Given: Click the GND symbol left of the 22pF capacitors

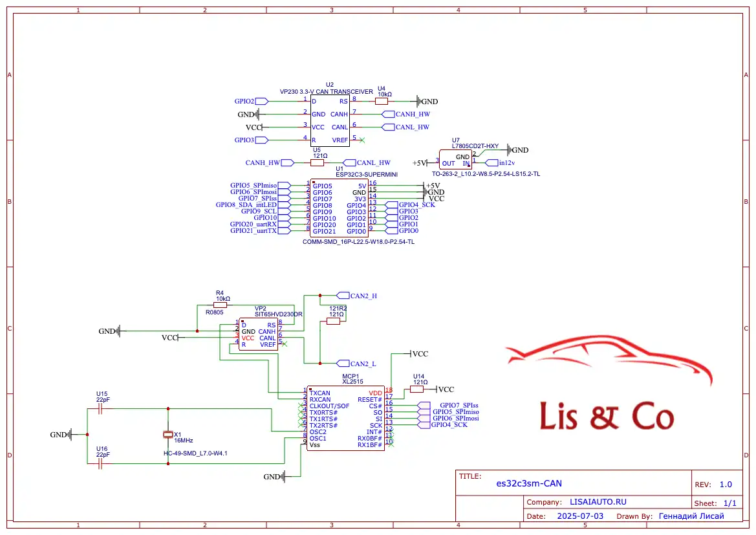Looking at the screenshot, I should tap(69, 435).
